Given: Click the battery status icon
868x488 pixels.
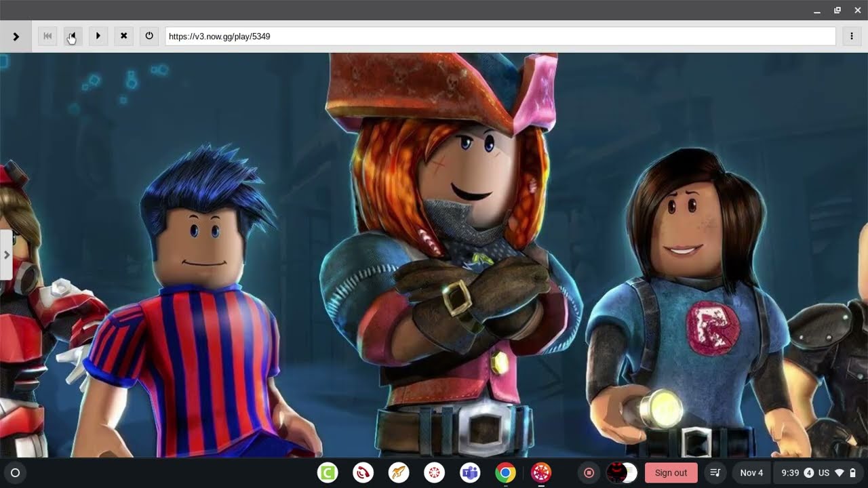Looking at the screenshot, I should [x=852, y=473].
